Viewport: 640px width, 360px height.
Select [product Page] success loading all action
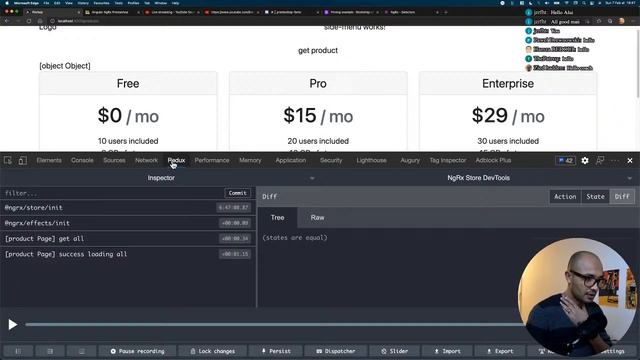128,254
